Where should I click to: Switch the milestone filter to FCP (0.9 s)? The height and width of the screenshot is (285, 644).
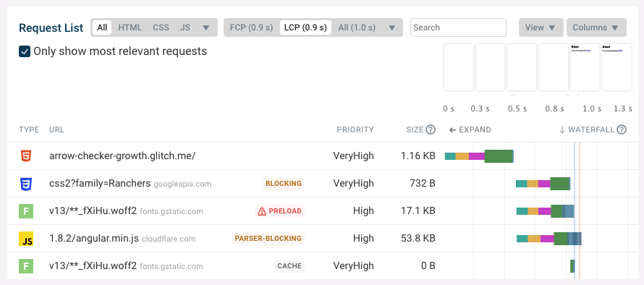pos(251,27)
